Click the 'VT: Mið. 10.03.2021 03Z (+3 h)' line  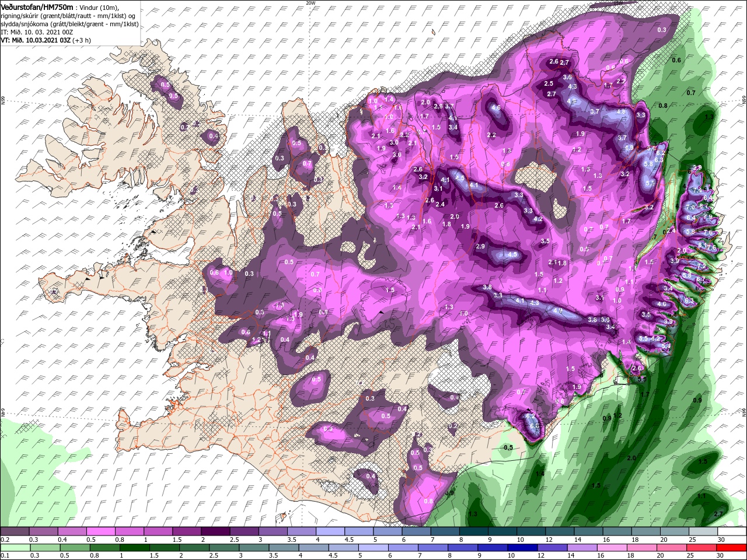(46, 40)
